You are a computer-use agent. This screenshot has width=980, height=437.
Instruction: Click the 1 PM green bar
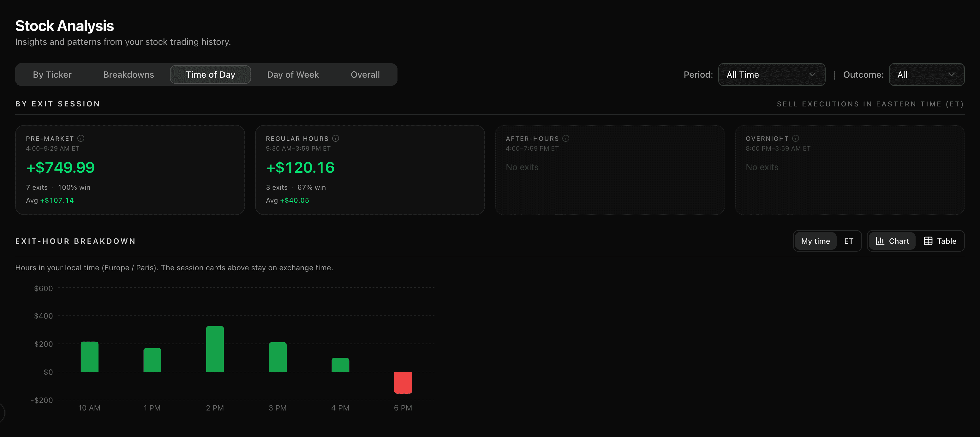pos(152,360)
